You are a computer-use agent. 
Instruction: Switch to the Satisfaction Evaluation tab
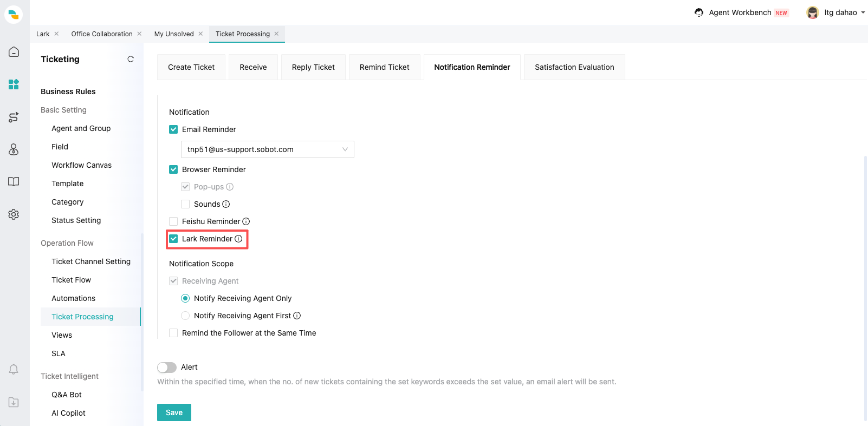pos(574,67)
